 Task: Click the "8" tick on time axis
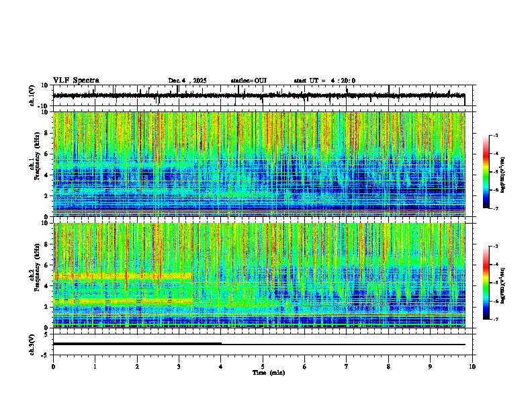click(388, 367)
